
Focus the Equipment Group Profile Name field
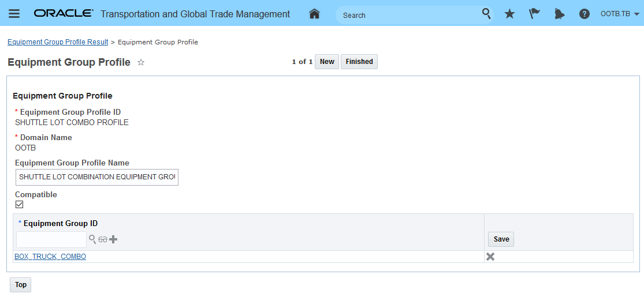click(x=97, y=177)
